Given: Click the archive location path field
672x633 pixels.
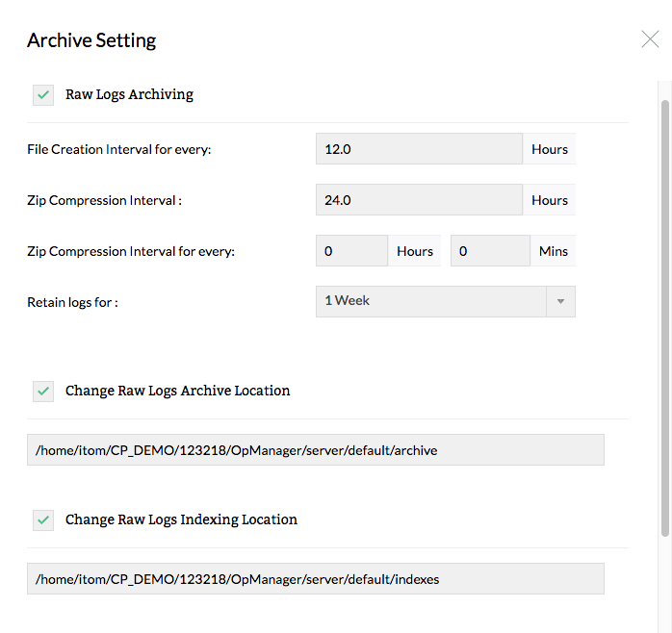Looking at the screenshot, I should 316,450.
